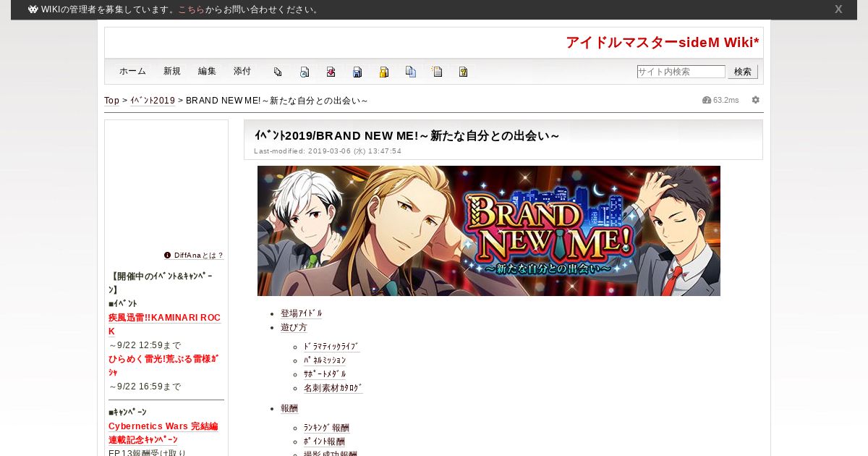The width and height of the screenshot is (868, 456).
Task: Jump to ﾎﾟｲﾝﾄ報酬 section
Action: 324,442
